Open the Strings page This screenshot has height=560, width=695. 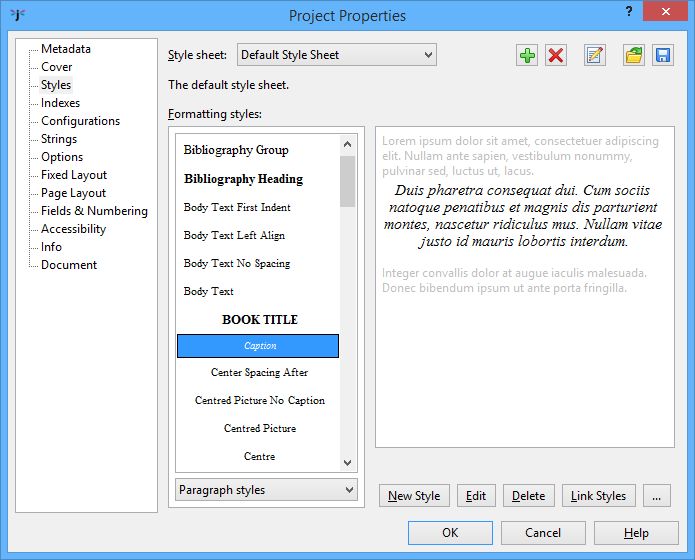pos(59,139)
